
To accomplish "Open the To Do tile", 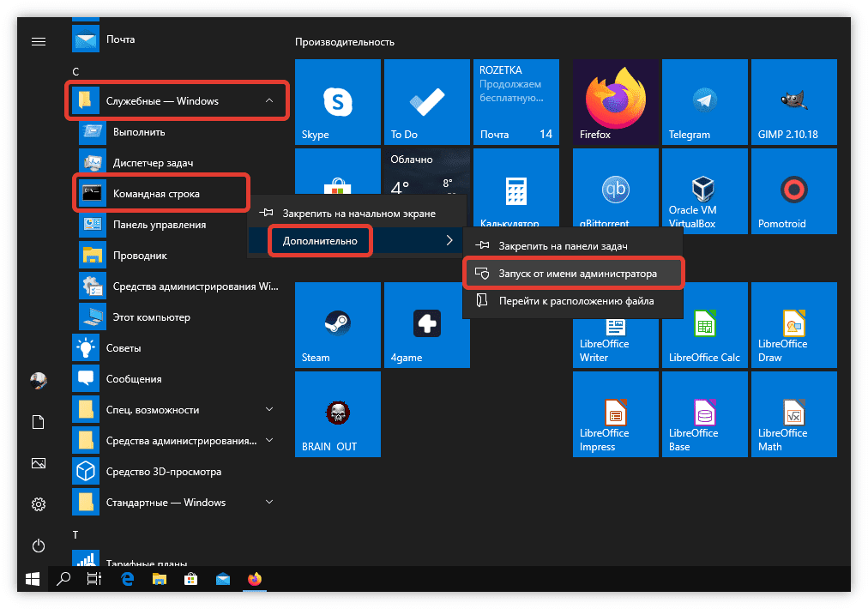I will (427, 102).
